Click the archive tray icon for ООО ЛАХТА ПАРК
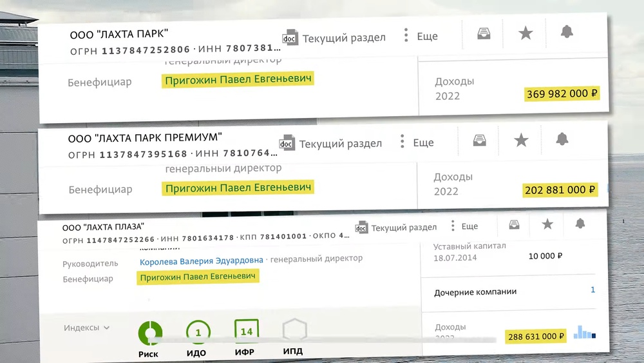The width and height of the screenshot is (644, 363). pyautogui.click(x=484, y=33)
